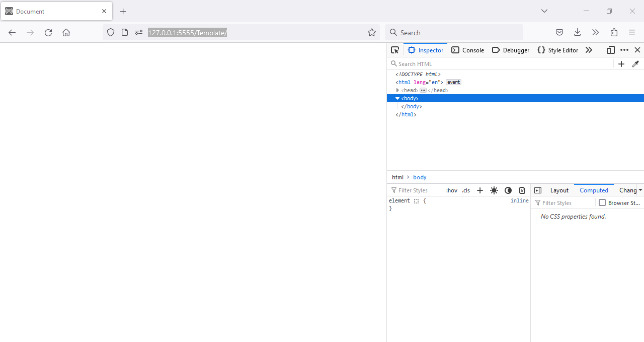Switch to the Console panel
The width and height of the screenshot is (644, 342).
pos(467,50)
